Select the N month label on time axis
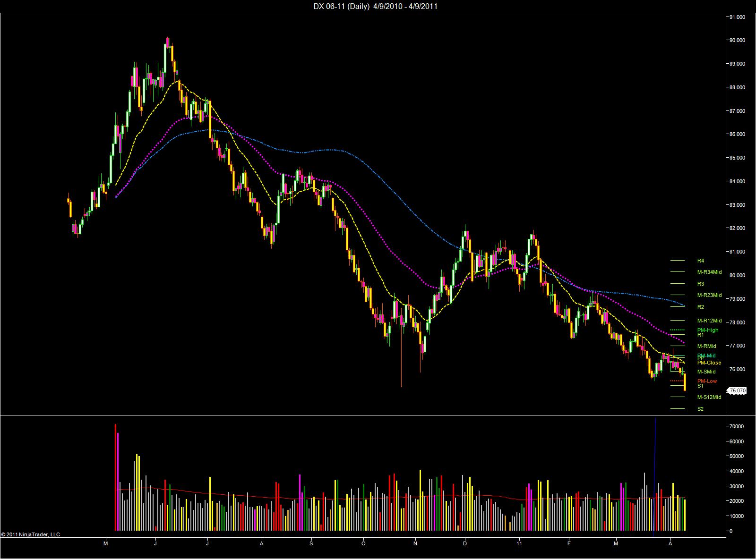Viewport: 756px width, 559px height. tap(415, 543)
